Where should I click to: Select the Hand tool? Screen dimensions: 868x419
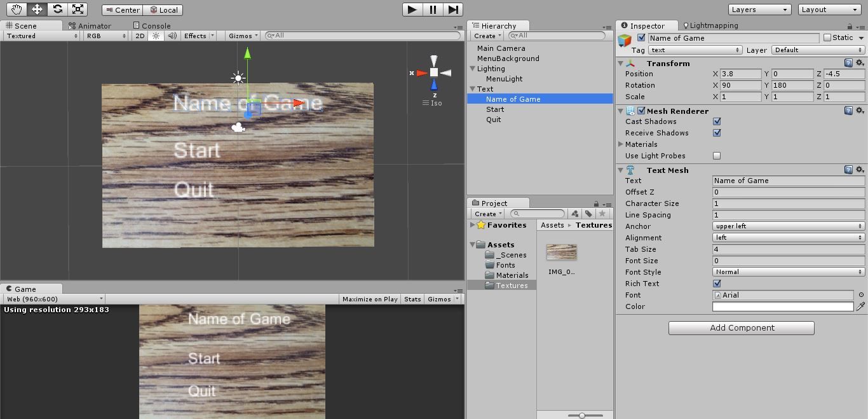(16, 9)
